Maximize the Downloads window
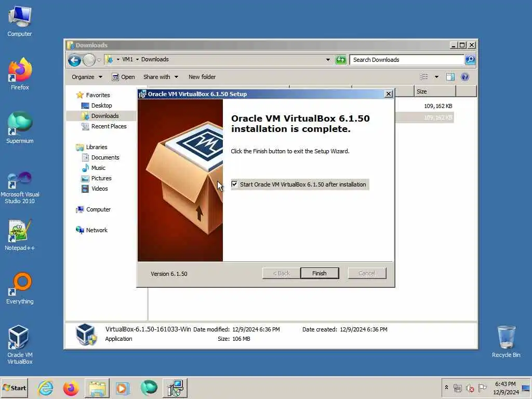The height and width of the screenshot is (399, 532). pyautogui.click(x=462, y=45)
